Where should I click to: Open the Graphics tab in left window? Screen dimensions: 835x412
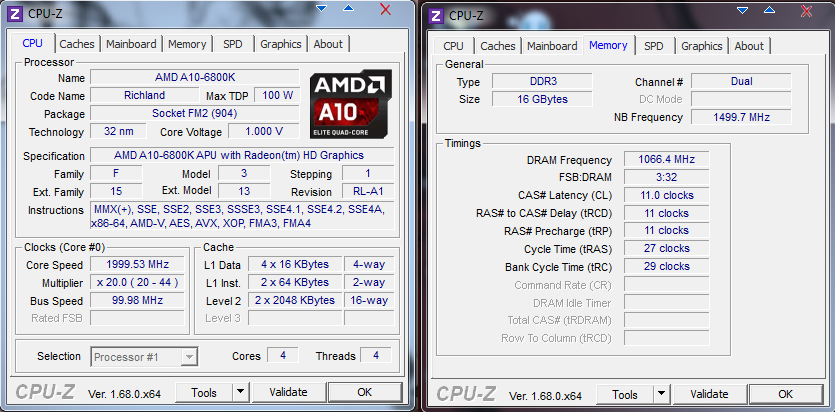click(x=281, y=44)
